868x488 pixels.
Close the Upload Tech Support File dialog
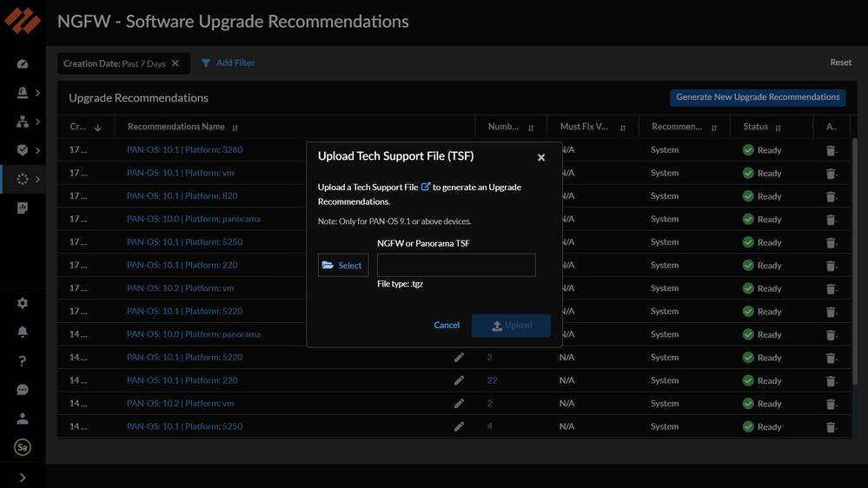541,157
